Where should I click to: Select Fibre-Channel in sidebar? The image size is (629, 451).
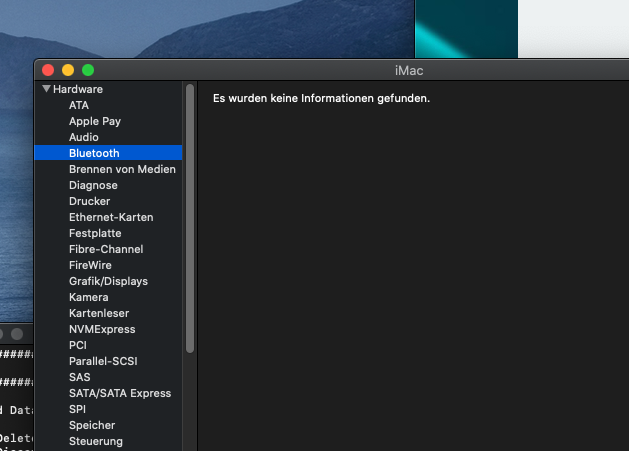point(106,249)
